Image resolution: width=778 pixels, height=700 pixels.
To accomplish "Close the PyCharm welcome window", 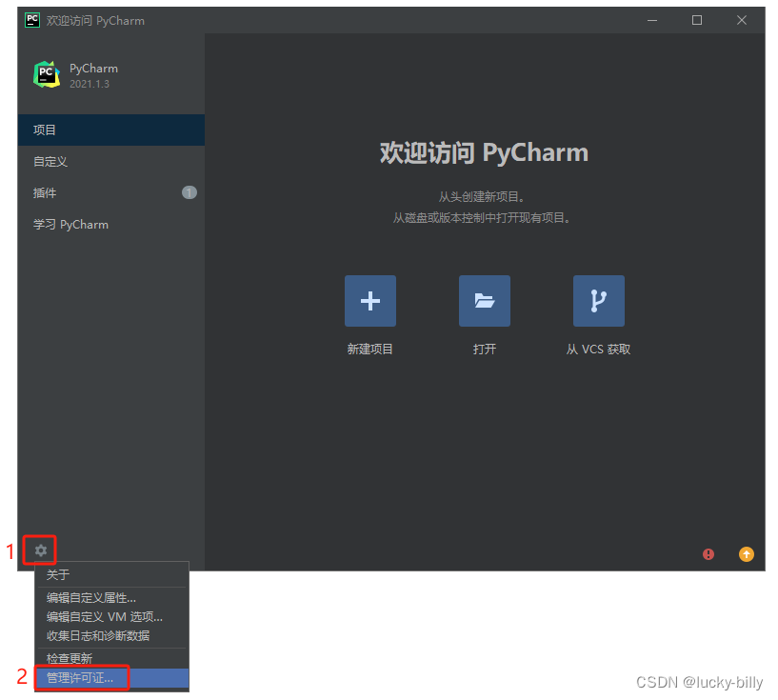I will 742,20.
